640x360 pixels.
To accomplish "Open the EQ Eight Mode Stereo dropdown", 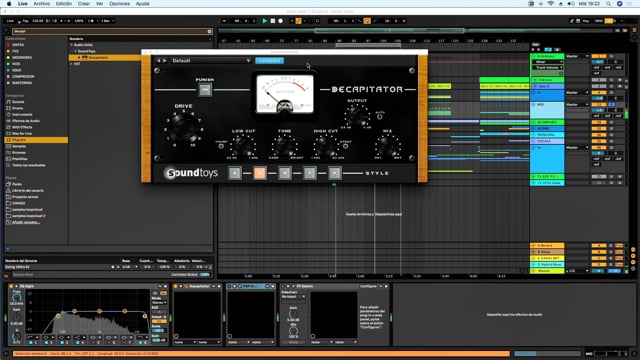I will (159, 303).
